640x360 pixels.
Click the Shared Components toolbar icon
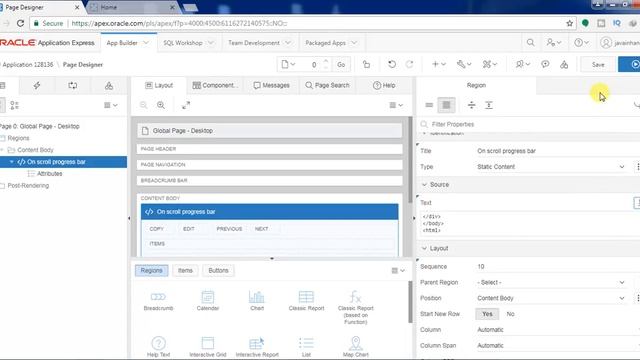564,64
